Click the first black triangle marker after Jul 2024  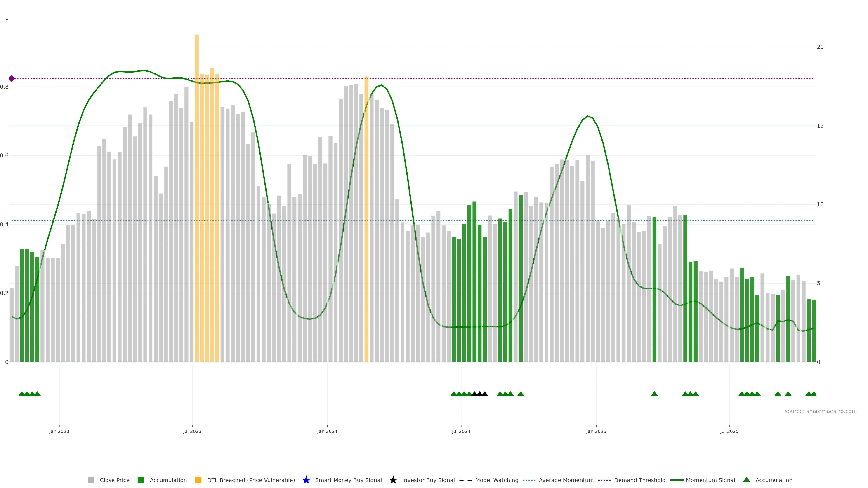474,394
